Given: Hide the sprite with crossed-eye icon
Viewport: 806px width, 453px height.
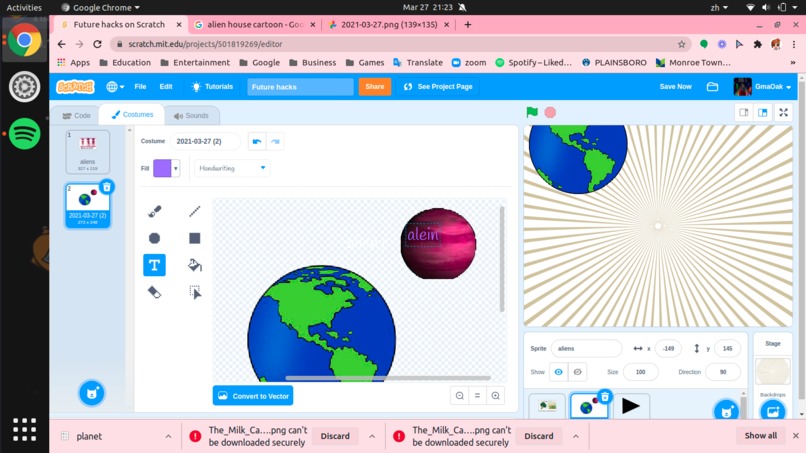Looking at the screenshot, I should [578, 372].
